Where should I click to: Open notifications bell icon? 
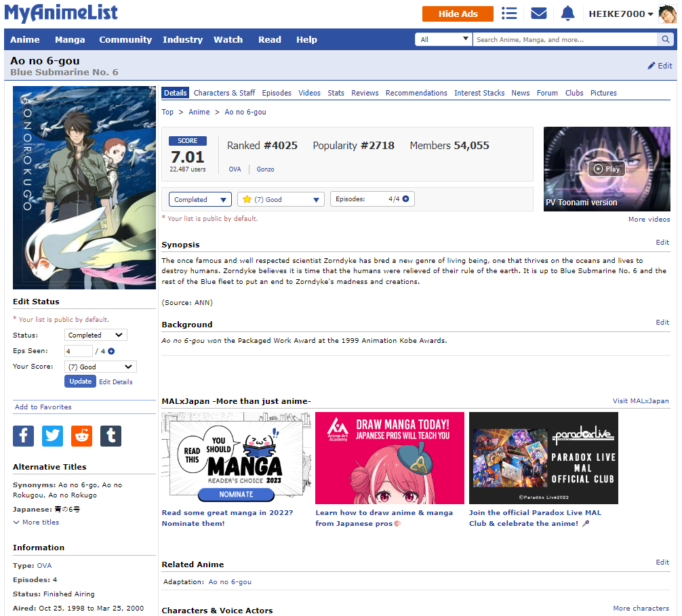point(567,14)
